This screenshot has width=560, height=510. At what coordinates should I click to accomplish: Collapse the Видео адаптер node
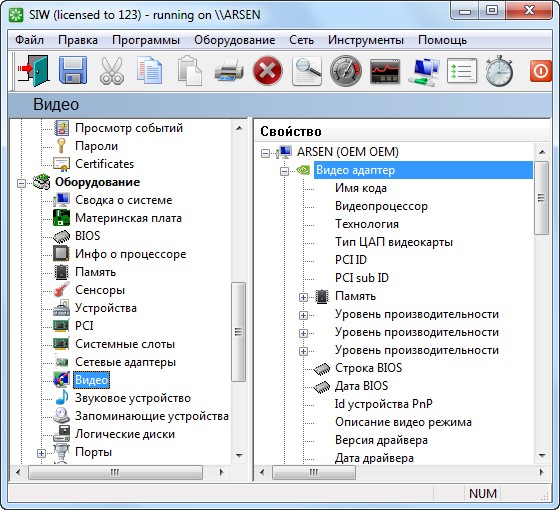tap(284, 171)
